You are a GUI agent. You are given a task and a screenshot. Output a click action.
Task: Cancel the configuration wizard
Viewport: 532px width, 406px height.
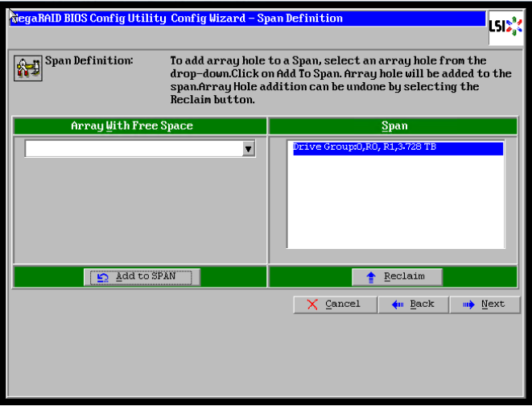coord(335,304)
